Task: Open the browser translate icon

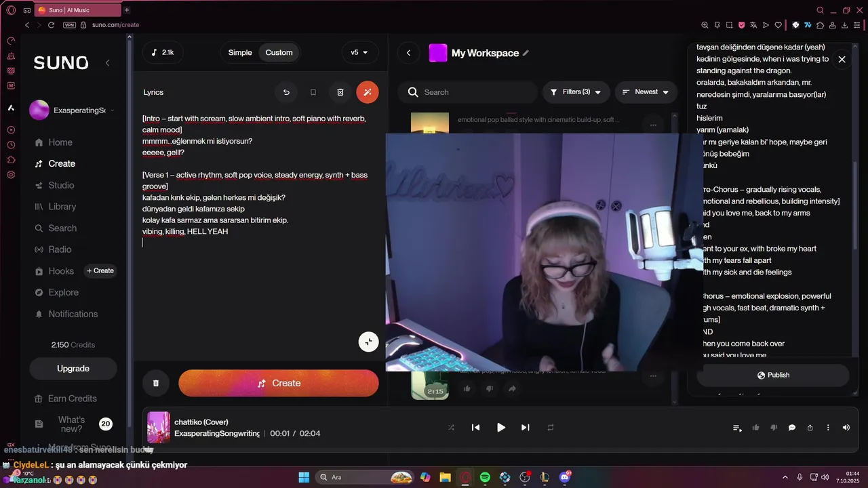Action: coord(753,25)
